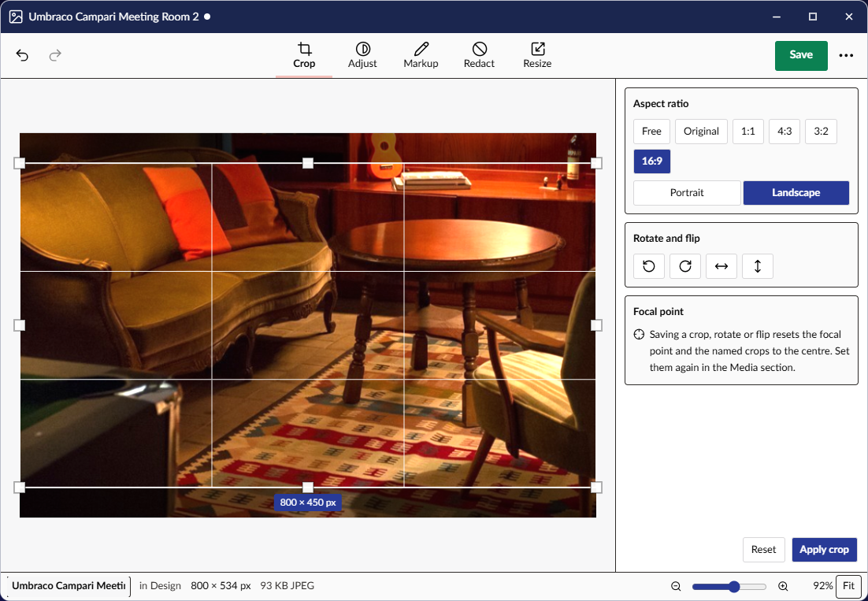Edit the file name field in status bar

point(69,585)
